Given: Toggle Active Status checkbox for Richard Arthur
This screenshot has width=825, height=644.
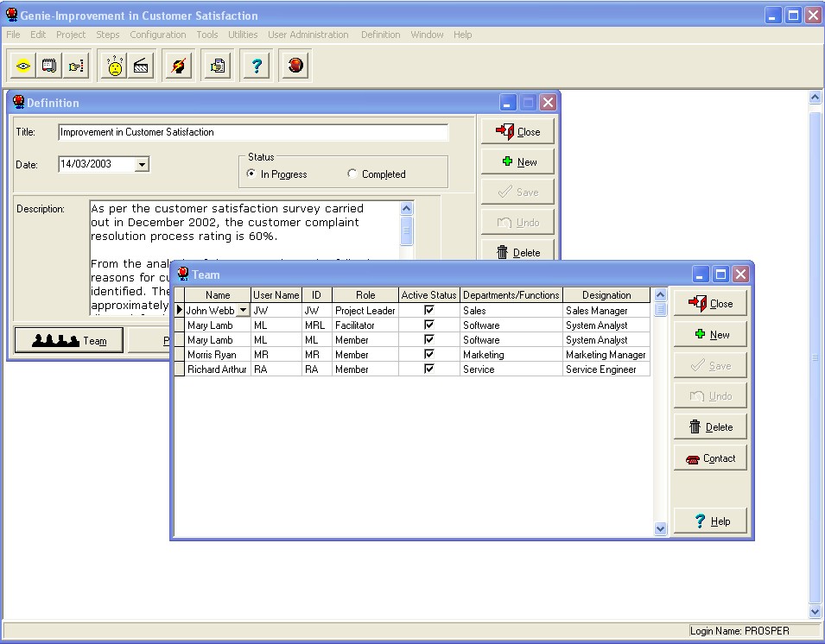Looking at the screenshot, I should 428,369.
